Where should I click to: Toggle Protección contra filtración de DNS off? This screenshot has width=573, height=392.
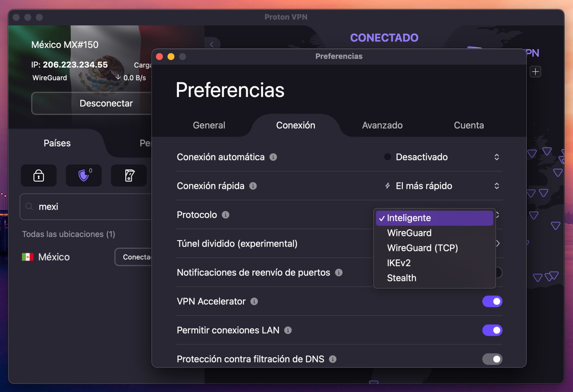coord(492,359)
